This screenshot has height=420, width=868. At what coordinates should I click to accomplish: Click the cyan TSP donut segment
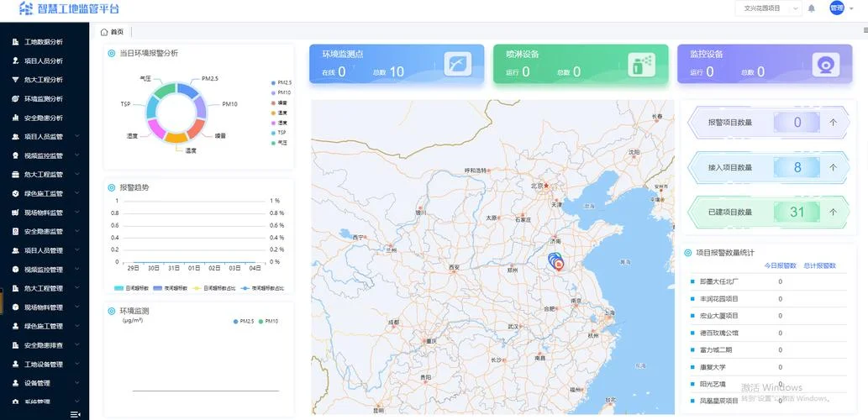pyautogui.click(x=152, y=107)
